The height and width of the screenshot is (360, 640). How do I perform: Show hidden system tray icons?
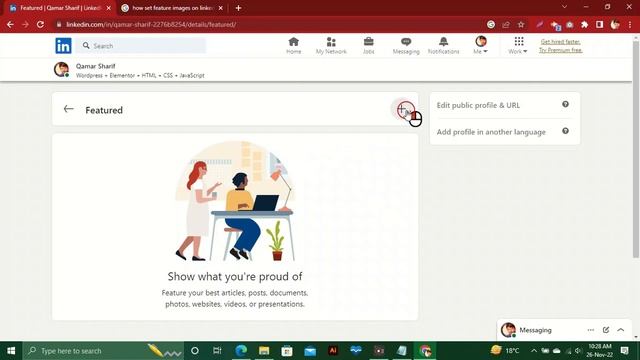click(533, 351)
